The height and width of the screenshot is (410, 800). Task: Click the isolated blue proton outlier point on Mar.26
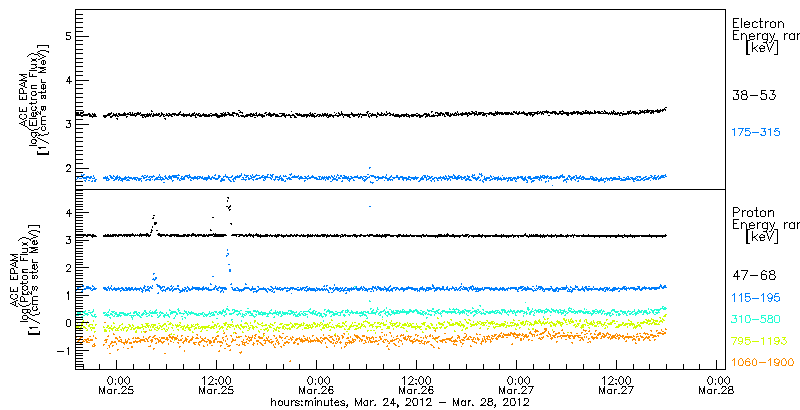370,207
